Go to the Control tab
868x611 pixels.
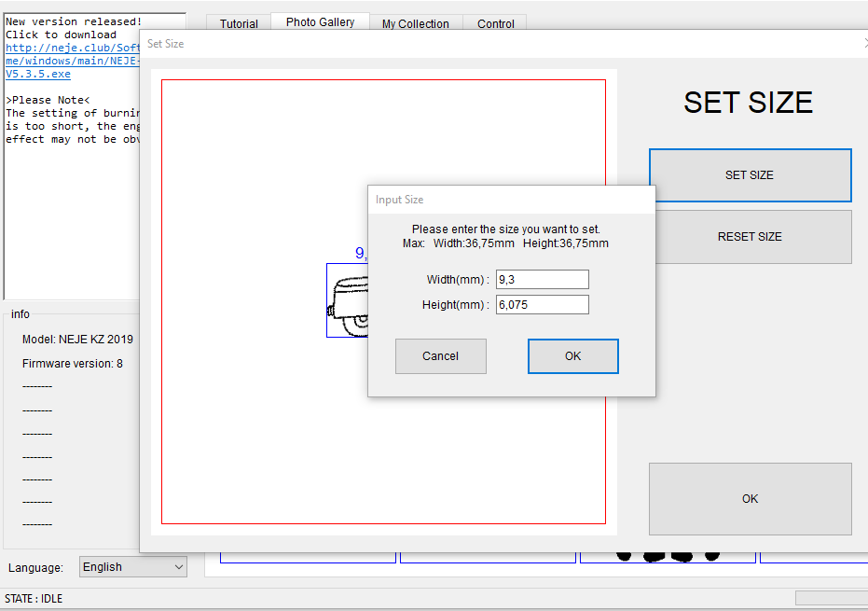496,23
